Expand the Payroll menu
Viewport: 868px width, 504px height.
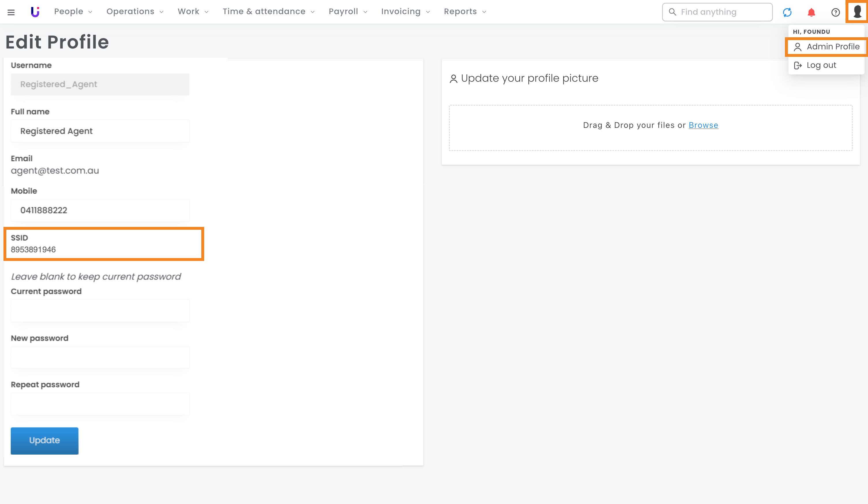pyautogui.click(x=347, y=11)
